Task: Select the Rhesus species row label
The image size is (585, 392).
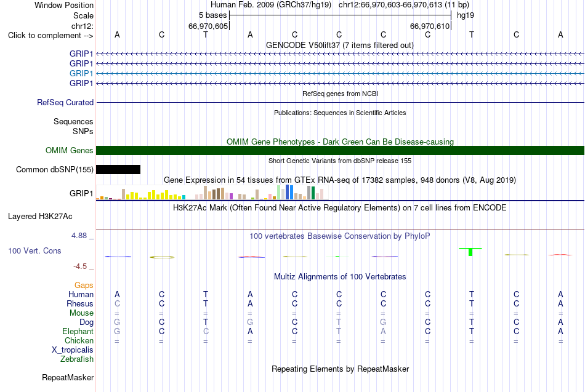Action: click(80, 304)
